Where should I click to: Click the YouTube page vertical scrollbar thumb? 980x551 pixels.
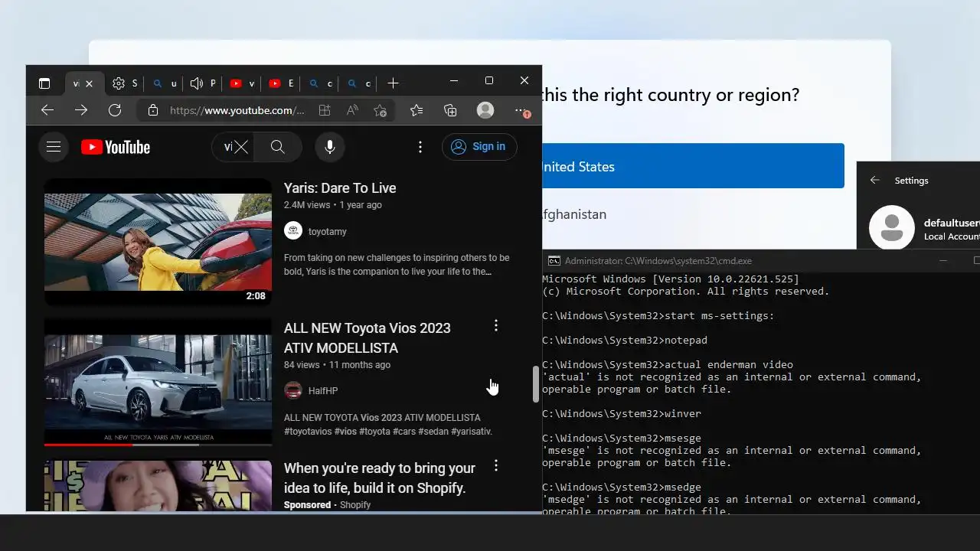(x=536, y=384)
